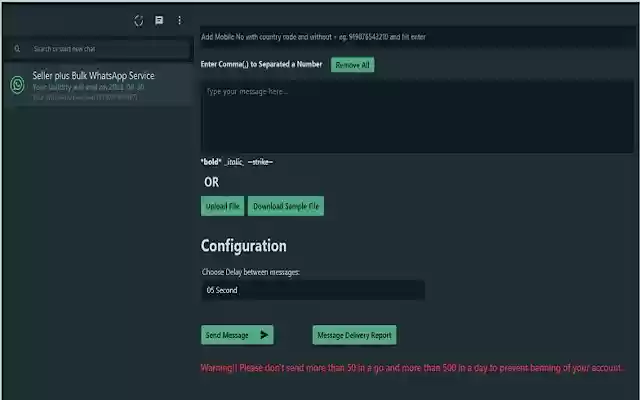Image resolution: width=640 pixels, height=400 pixels.
Task: Click the ~strike~ formatting hint
Action: click(260, 162)
